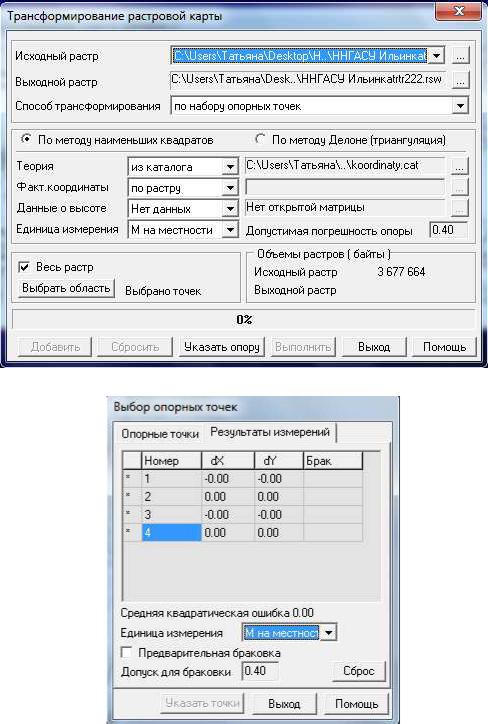Screen dimensions: 488x724
Task: Click the 'dX' column header
Action: coord(228,460)
